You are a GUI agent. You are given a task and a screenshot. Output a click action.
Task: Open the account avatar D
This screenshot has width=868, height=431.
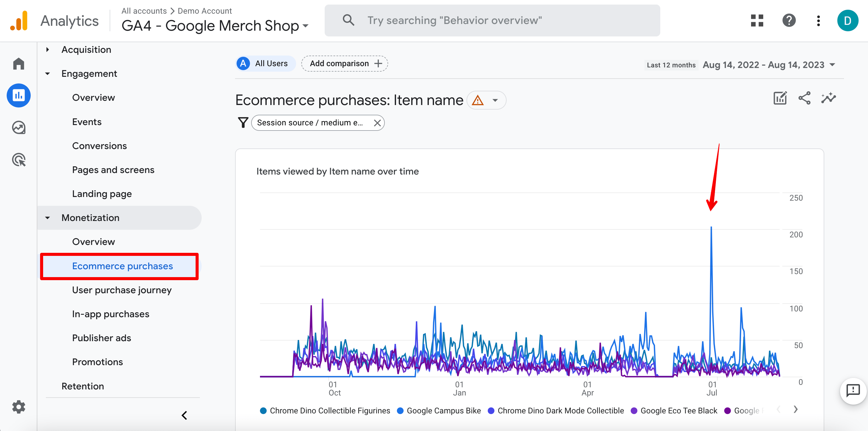[847, 21]
